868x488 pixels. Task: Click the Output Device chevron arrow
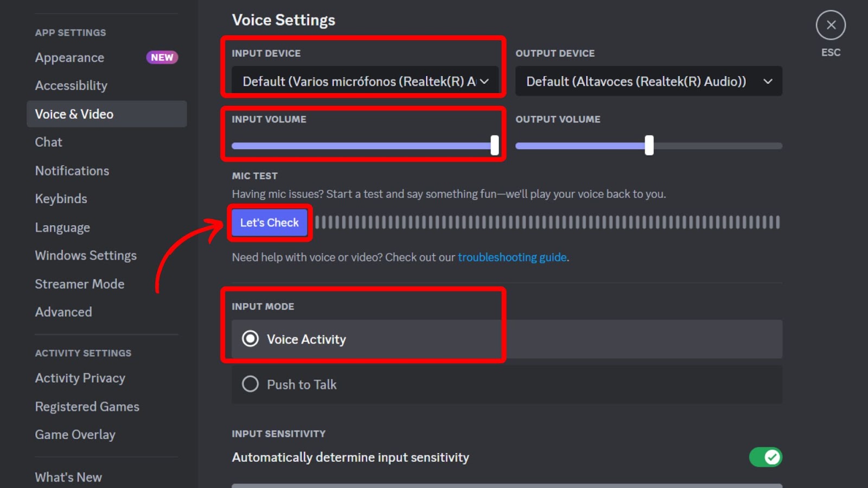click(x=768, y=81)
